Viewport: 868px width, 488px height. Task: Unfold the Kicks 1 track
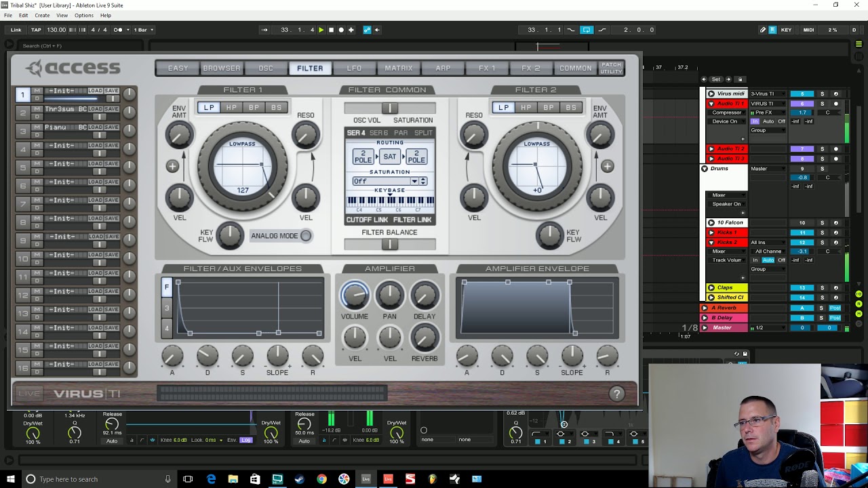[711, 232]
